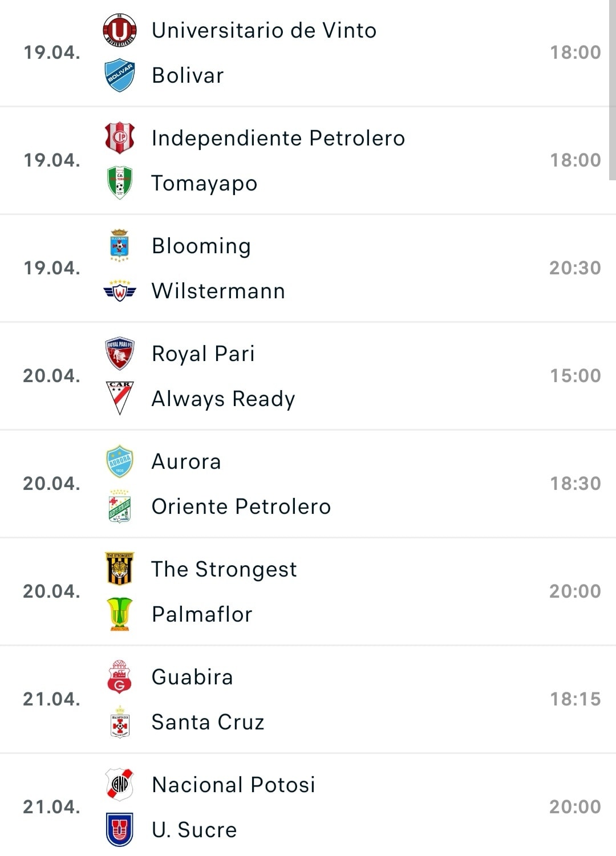Click the Independiente Petrolero crest

point(120,138)
